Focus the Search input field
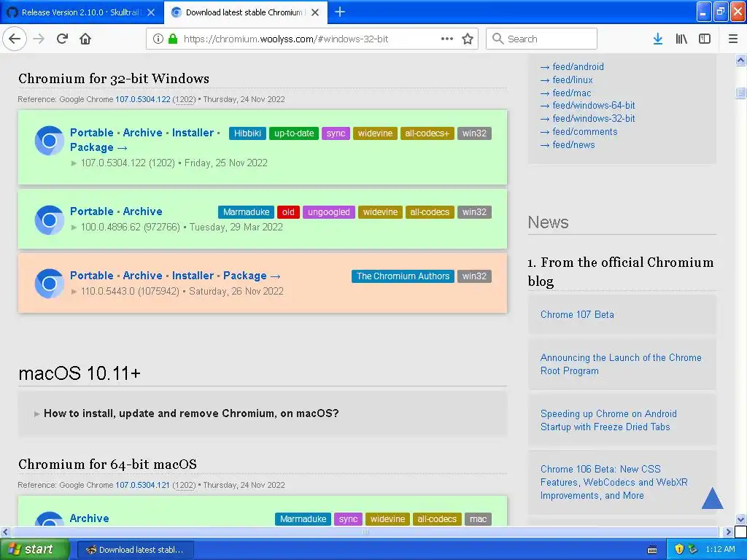The width and height of the screenshot is (747, 560). click(x=541, y=39)
